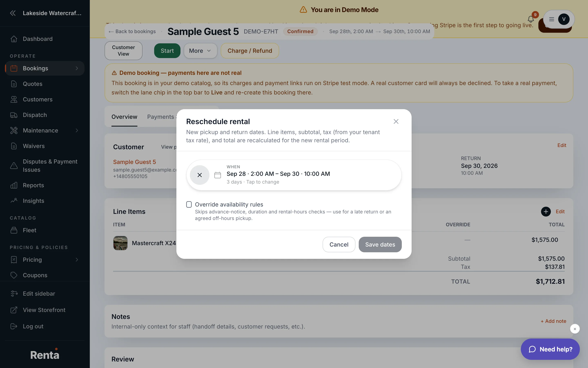The image size is (588, 368).
Task: Clear the selected rental dates
Action: [199, 175]
